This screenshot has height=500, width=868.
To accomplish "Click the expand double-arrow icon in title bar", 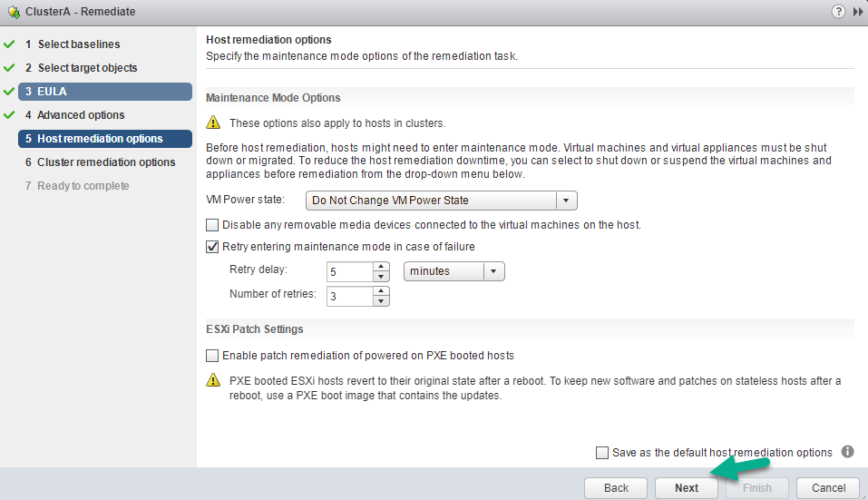I will pyautogui.click(x=857, y=11).
